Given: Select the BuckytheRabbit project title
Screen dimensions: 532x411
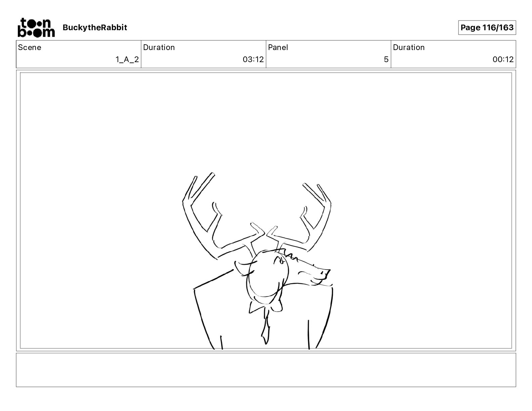Looking at the screenshot, I should [x=95, y=28].
